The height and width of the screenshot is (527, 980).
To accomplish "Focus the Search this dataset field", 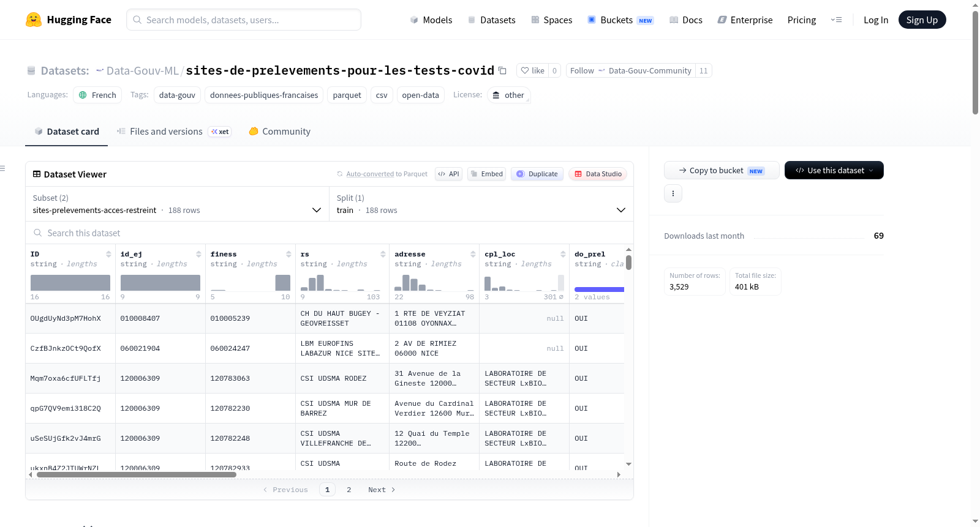I will [x=330, y=233].
